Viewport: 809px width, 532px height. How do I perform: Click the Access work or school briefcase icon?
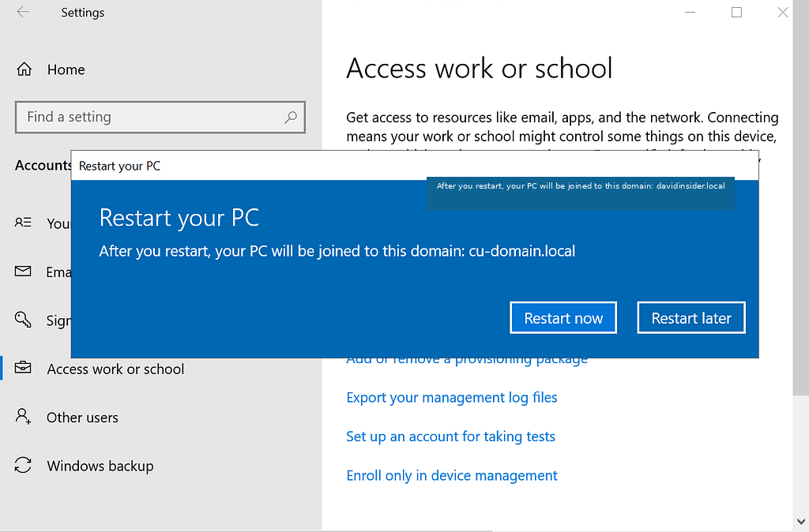click(x=23, y=368)
